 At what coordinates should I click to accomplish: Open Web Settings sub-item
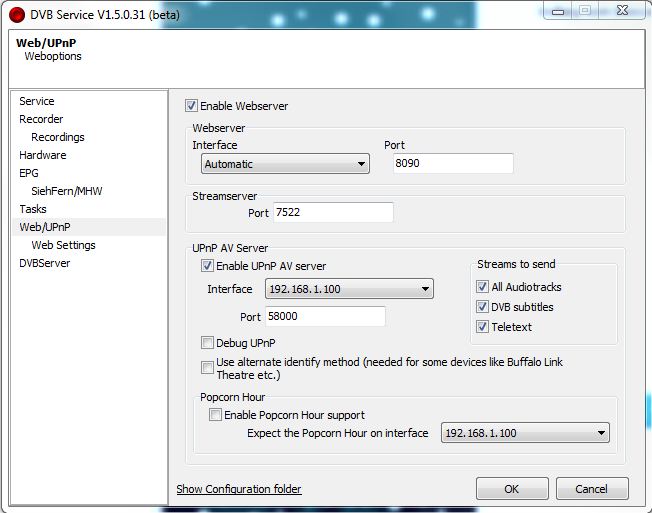pos(63,245)
